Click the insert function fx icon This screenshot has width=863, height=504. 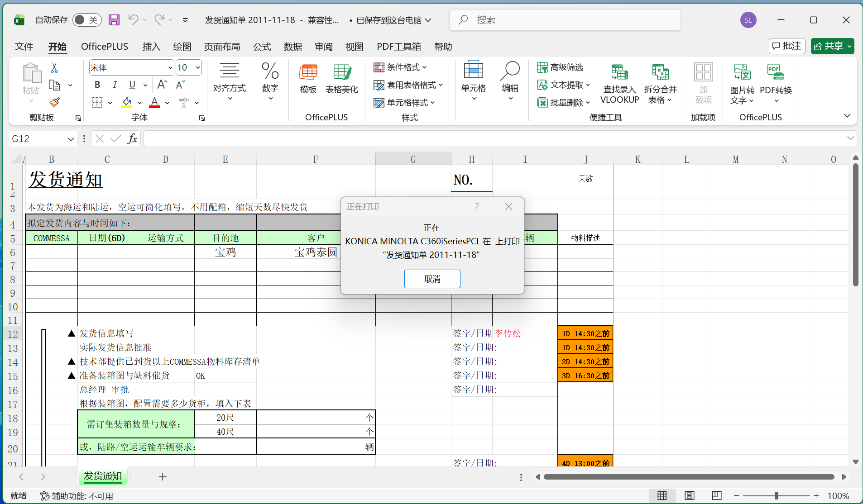[132, 138]
